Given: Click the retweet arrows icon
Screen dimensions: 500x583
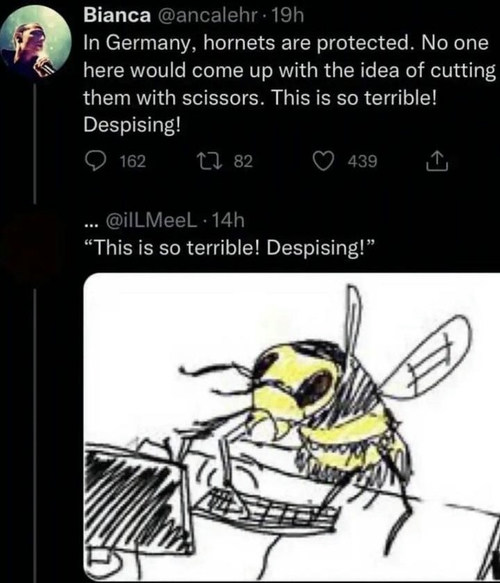Looking at the screenshot, I should coord(210,161).
